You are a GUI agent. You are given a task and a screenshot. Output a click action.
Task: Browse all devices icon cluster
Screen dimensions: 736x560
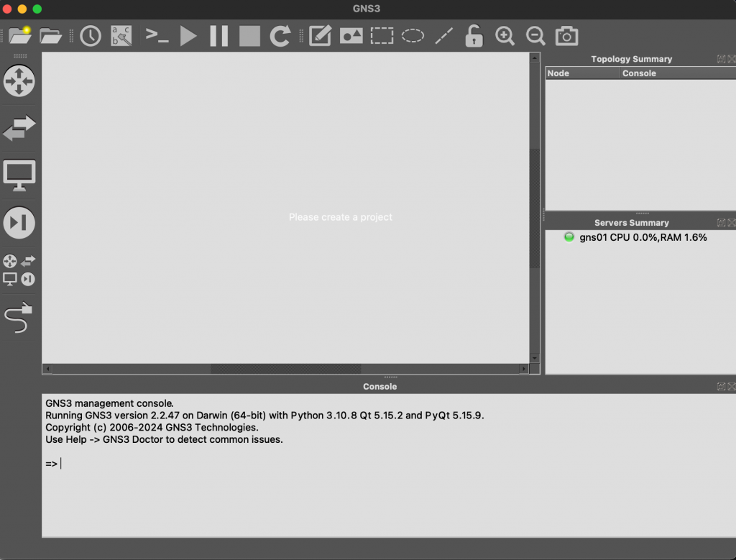pyautogui.click(x=19, y=270)
